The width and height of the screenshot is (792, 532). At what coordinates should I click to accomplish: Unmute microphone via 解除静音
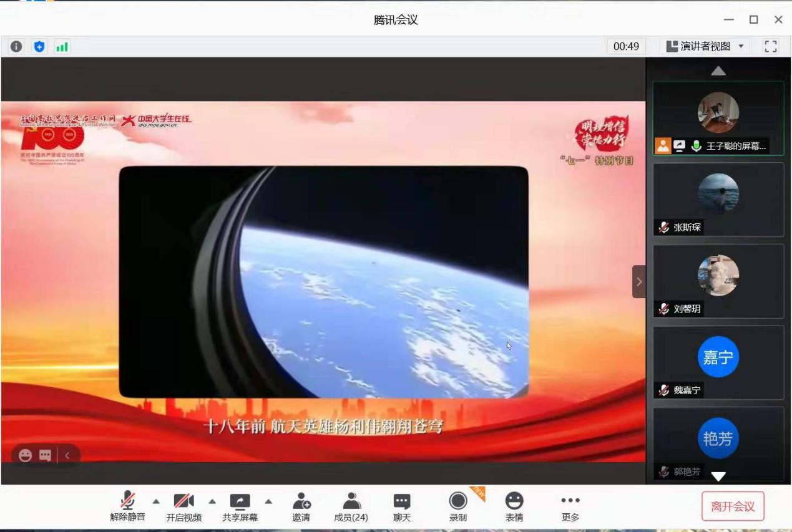(x=127, y=506)
